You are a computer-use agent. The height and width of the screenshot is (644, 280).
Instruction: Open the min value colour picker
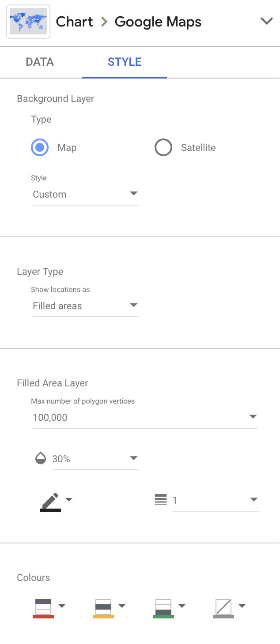click(170, 608)
